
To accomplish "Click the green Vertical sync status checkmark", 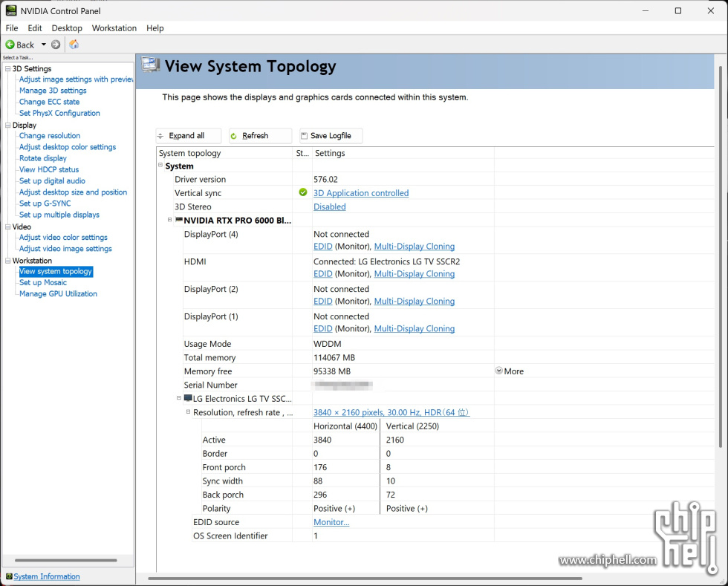I will (303, 192).
